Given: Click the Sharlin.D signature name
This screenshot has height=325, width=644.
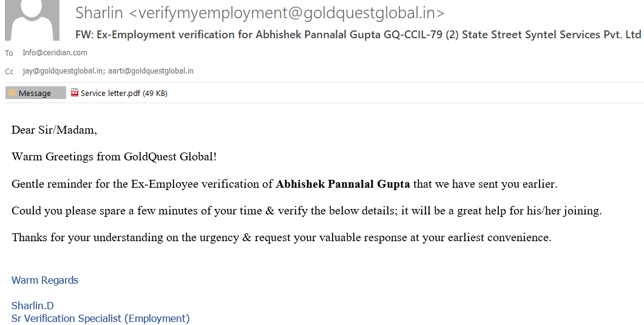Looking at the screenshot, I should pyautogui.click(x=33, y=306).
